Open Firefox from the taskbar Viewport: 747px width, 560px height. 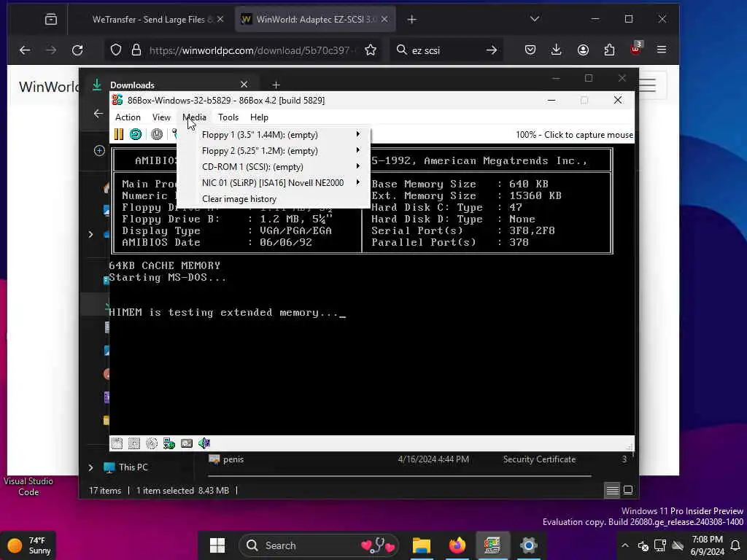click(x=457, y=545)
